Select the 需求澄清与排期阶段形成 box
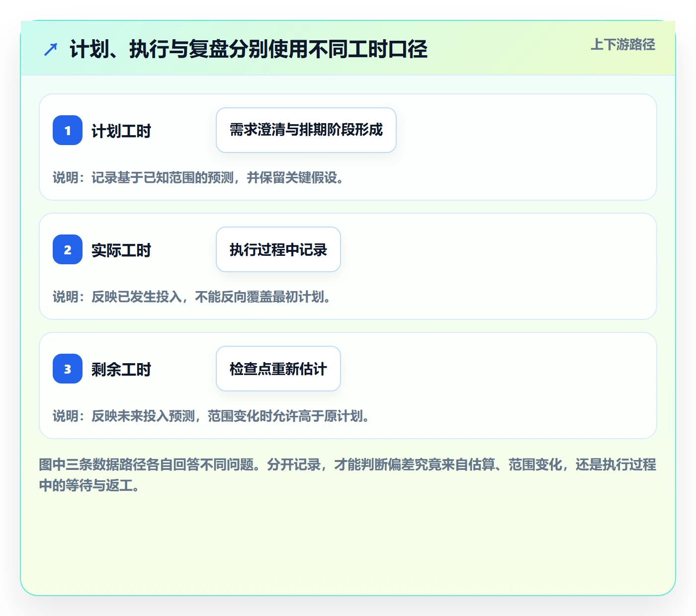696x616 pixels. pyautogui.click(x=306, y=130)
